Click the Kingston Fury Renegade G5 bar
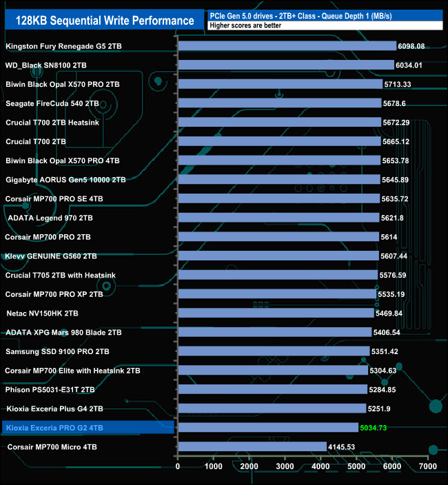 click(287, 45)
